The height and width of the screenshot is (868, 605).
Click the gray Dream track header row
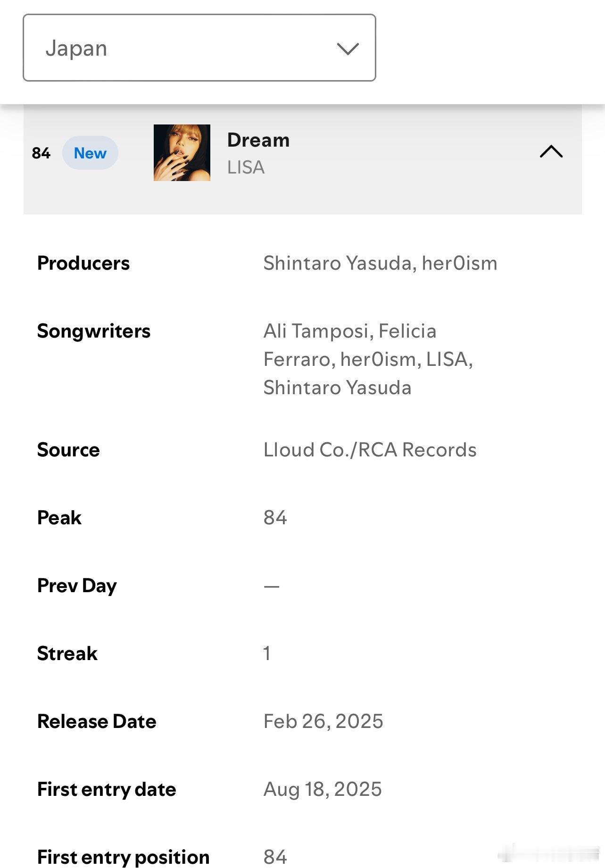pyautogui.click(x=303, y=159)
